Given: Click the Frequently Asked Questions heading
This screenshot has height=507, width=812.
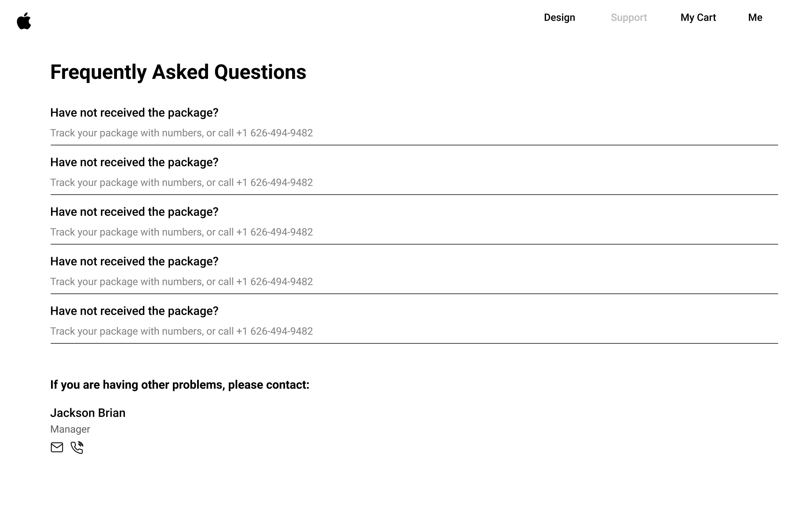Looking at the screenshot, I should coord(178,72).
